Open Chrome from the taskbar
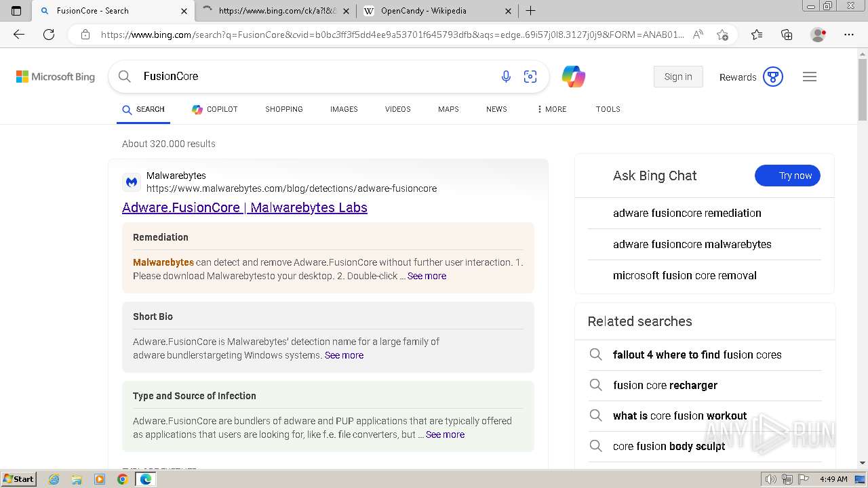 [122, 479]
